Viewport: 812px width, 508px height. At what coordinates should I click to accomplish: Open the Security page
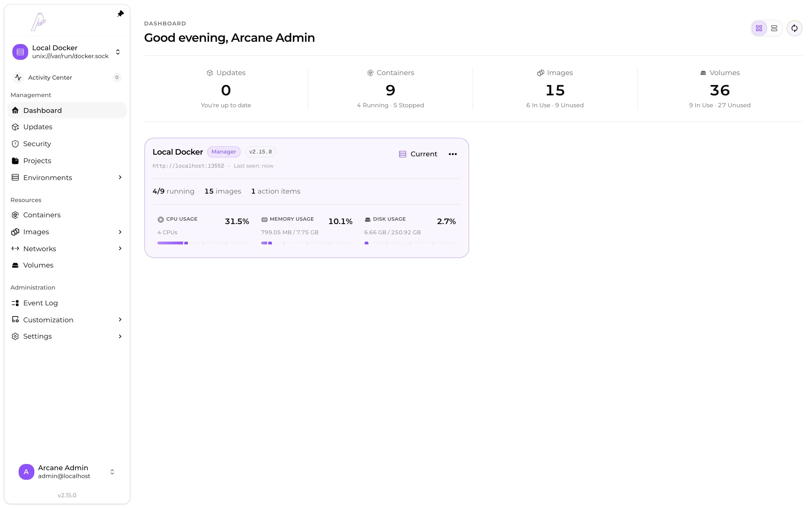[x=67, y=144]
